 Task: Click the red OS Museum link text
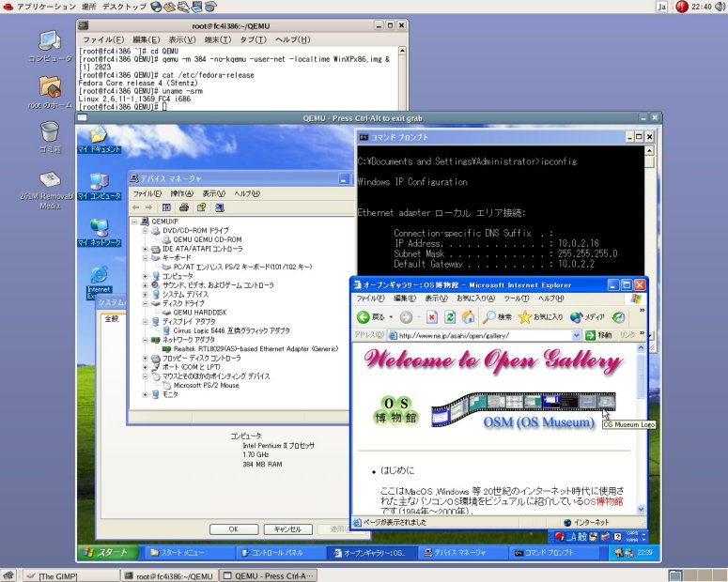(603, 501)
